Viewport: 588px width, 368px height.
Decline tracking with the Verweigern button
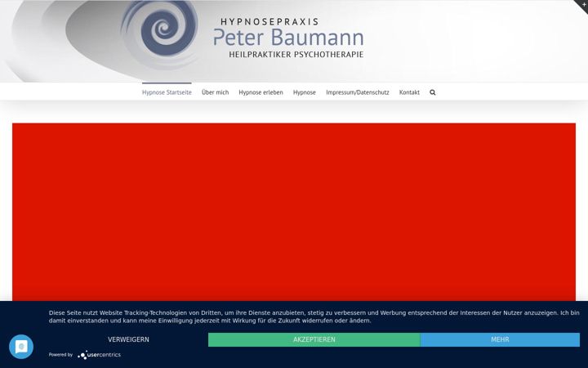coord(129,339)
